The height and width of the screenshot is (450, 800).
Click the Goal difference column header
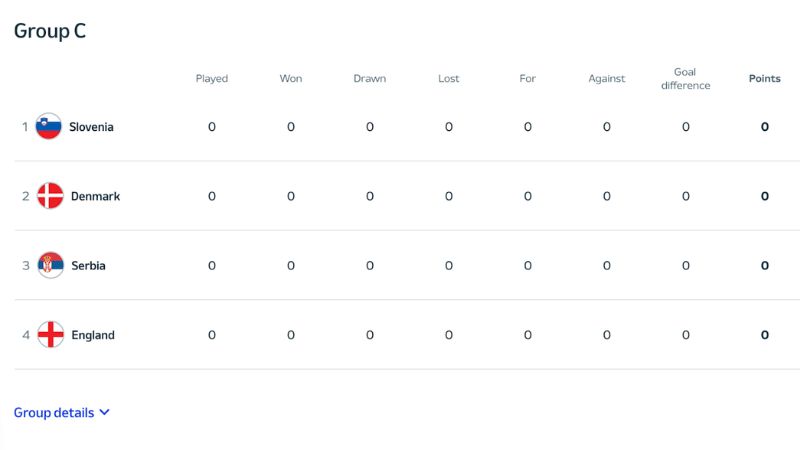point(686,79)
